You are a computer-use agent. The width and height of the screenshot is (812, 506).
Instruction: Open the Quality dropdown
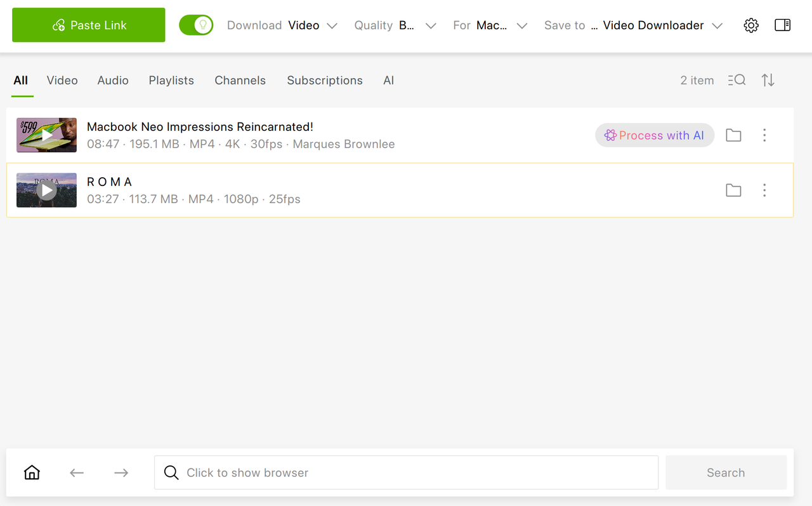pyautogui.click(x=395, y=25)
